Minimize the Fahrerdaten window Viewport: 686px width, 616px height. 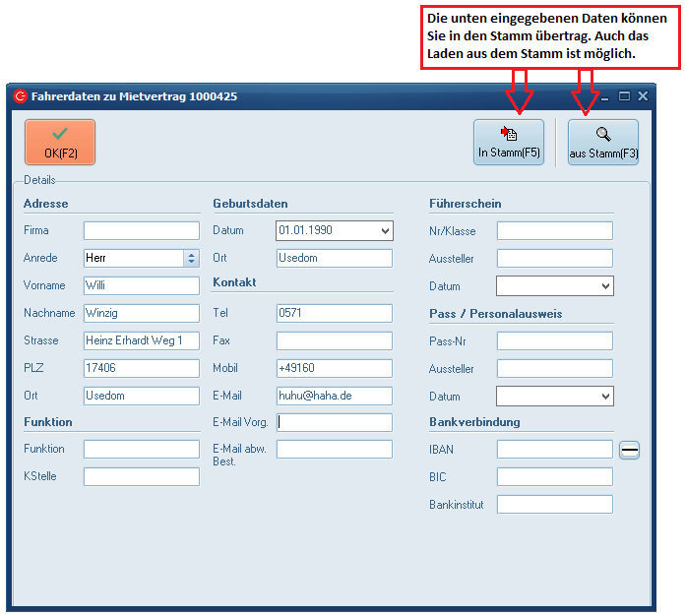tap(605, 96)
